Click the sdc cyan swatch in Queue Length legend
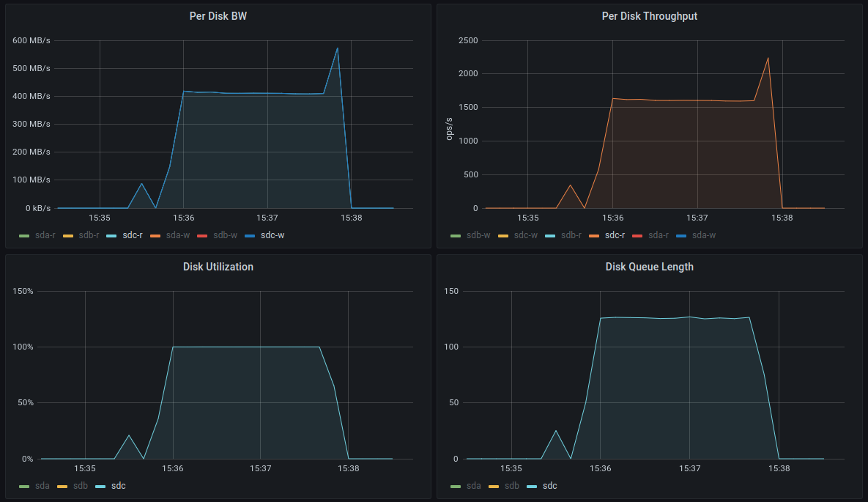 pos(532,487)
